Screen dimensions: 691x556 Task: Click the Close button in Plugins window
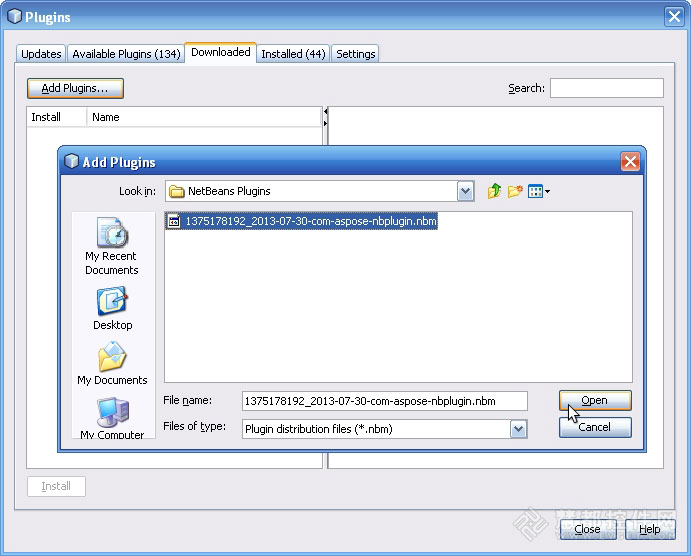point(587,529)
